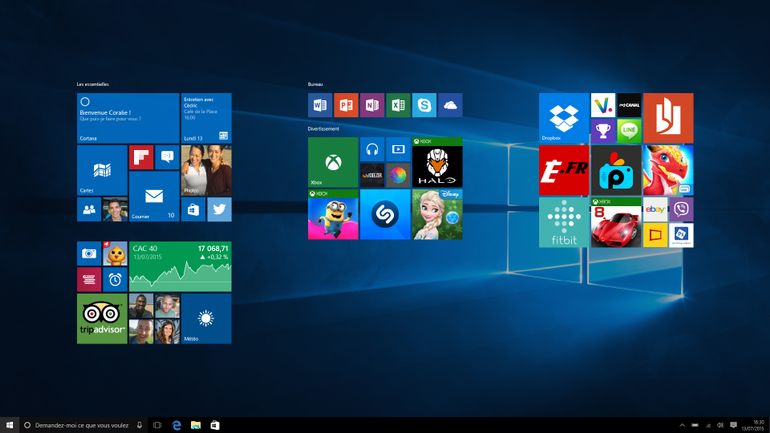Screen dimensions: 770x433
Task: Open the Skype tile
Action: [424, 105]
